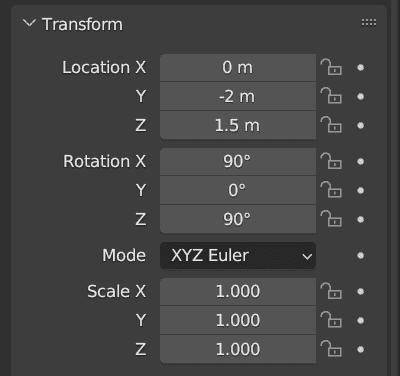Image resolution: width=400 pixels, height=376 pixels.
Task: Toggle the Rotation Z padlock
Action: (331, 219)
